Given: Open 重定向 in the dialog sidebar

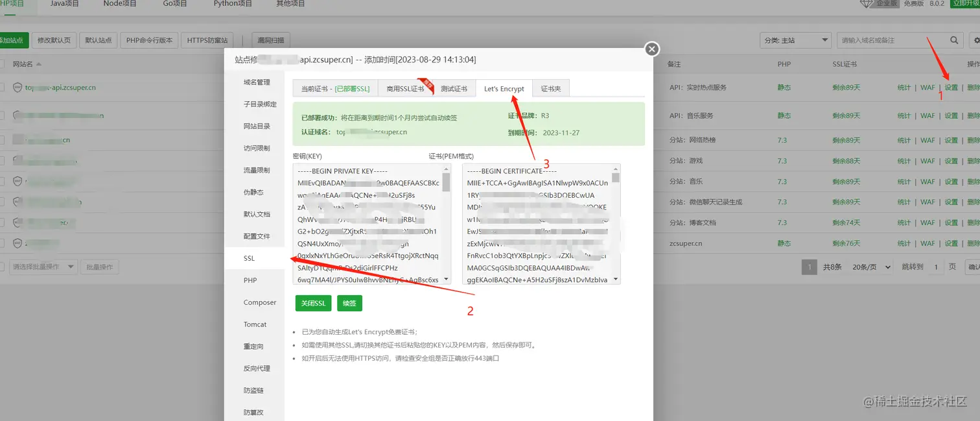Looking at the screenshot, I should point(254,346).
